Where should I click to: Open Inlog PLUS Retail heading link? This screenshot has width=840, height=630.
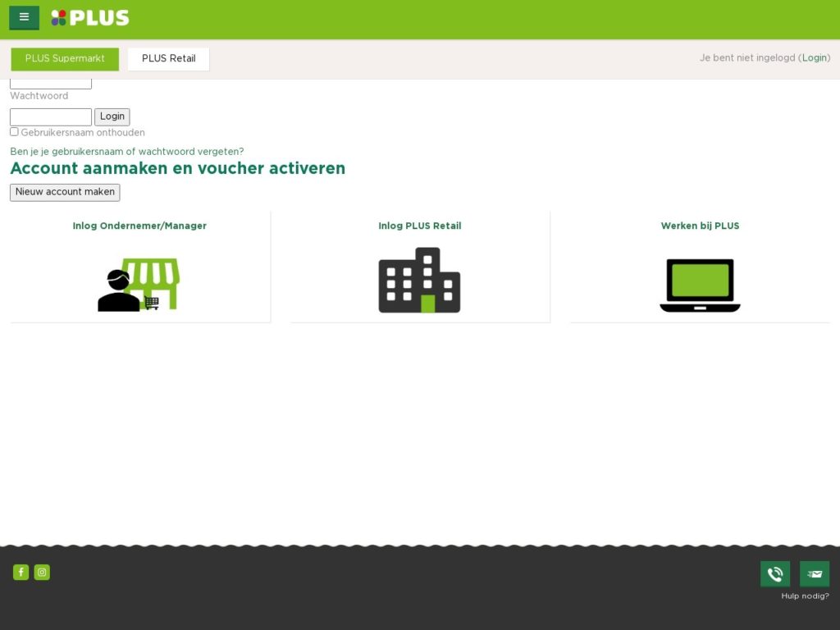(419, 226)
